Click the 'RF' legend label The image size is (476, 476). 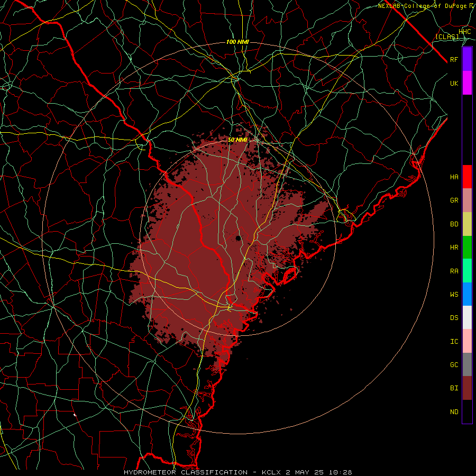pyautogui.click(x=454, y=59)
